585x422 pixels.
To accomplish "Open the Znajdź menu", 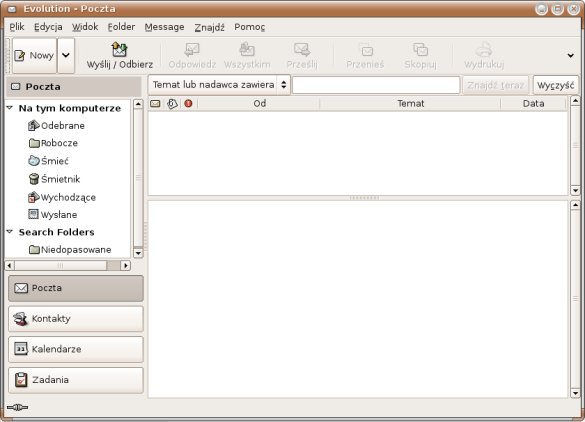I will (x=209, y=27).
